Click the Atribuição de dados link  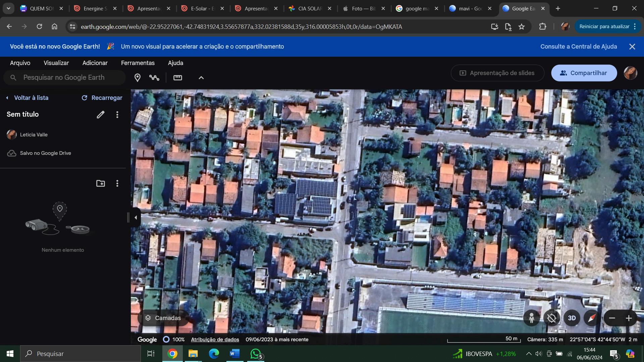(x=215, y=340)
